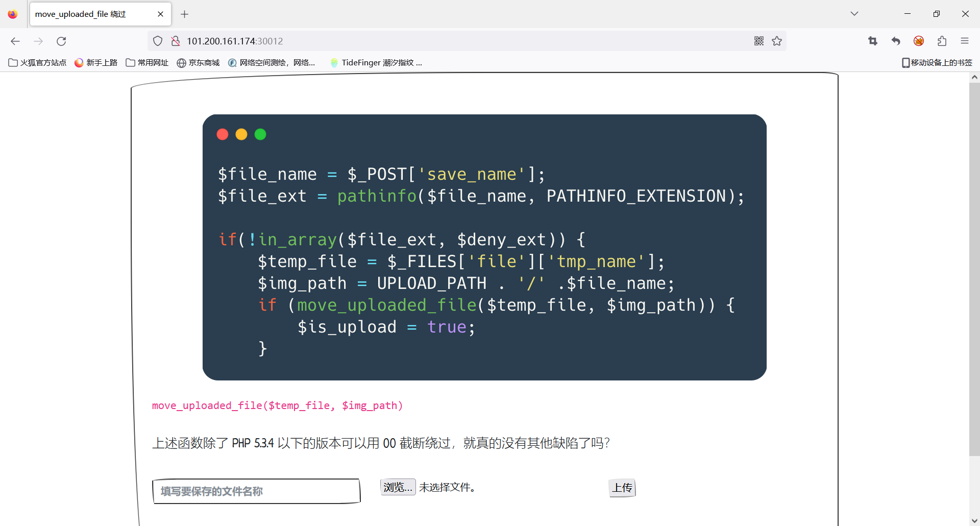Image resolution: width=980 pixels, height=526 pixels.
Task: Reload the current page
Action: pyautogui.click(x=61, y=41)
